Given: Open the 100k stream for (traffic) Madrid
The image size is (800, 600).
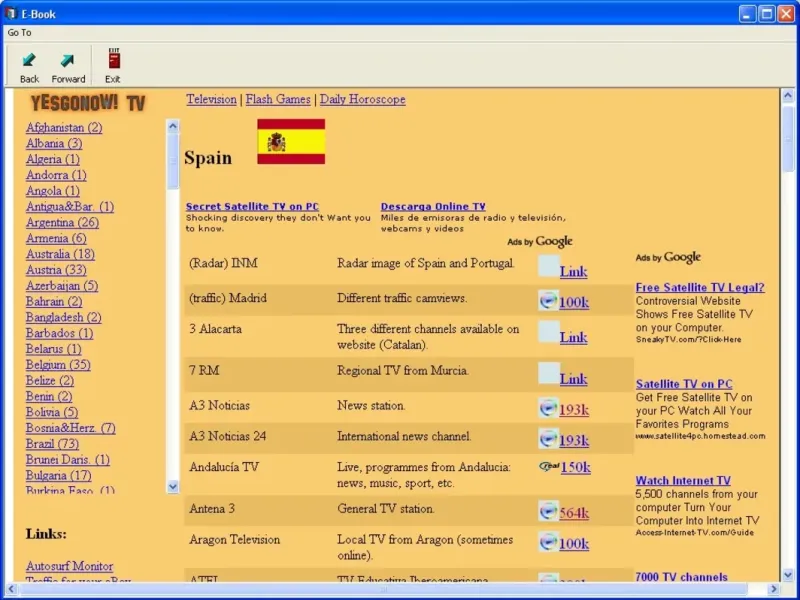Looking at the screenshot, I should click(574, 302).
